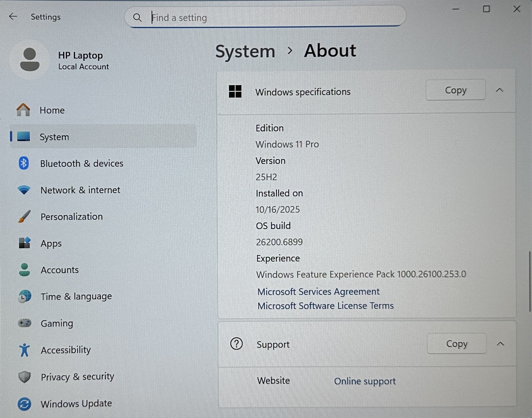Collapse the Support section chevron
Viewport: 532px width, 418px height.
click(x=500, y=344)
